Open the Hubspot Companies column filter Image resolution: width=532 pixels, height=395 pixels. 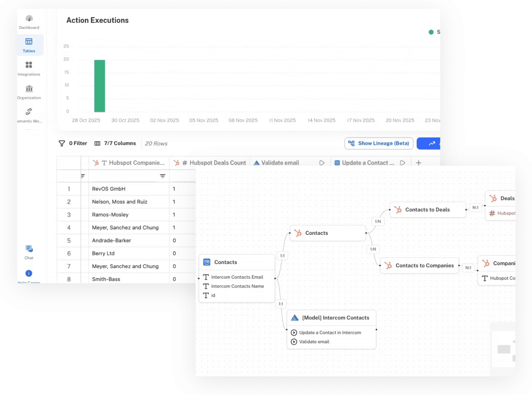tap(163, 176)
